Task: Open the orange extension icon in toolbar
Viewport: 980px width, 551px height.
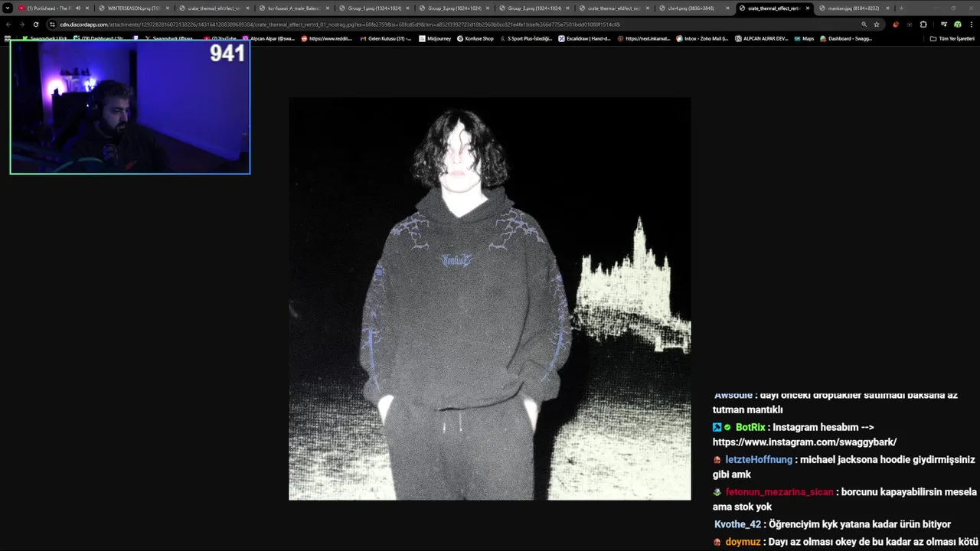Action: pyautogui.click(x=896, y=24)
